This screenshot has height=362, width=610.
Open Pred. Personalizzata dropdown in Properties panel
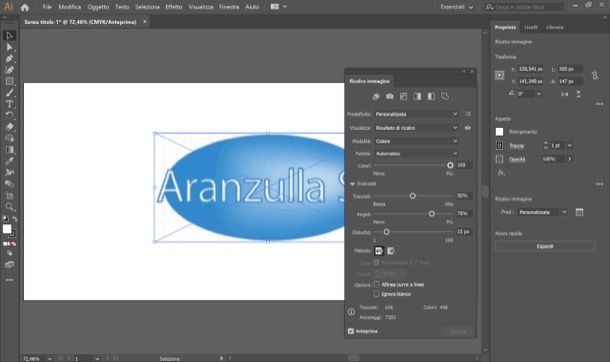tap(543, 212)
